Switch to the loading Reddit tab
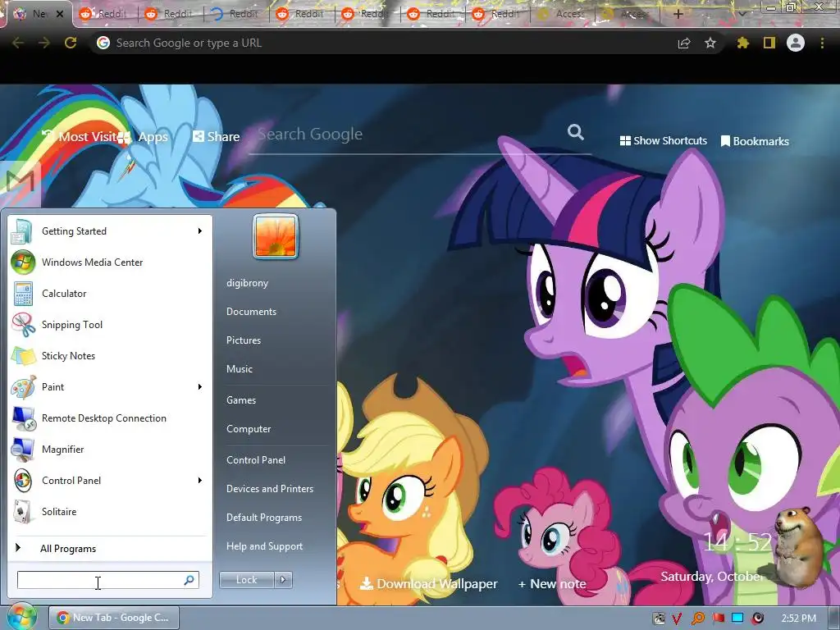Screen dimensions: 840x630 click(235, 14)
